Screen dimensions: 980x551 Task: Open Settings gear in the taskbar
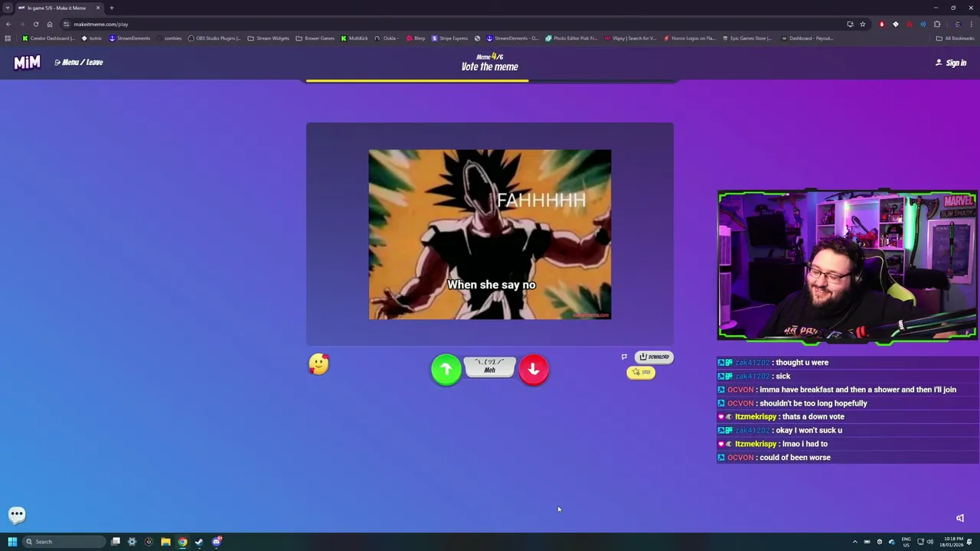(132, 542)
